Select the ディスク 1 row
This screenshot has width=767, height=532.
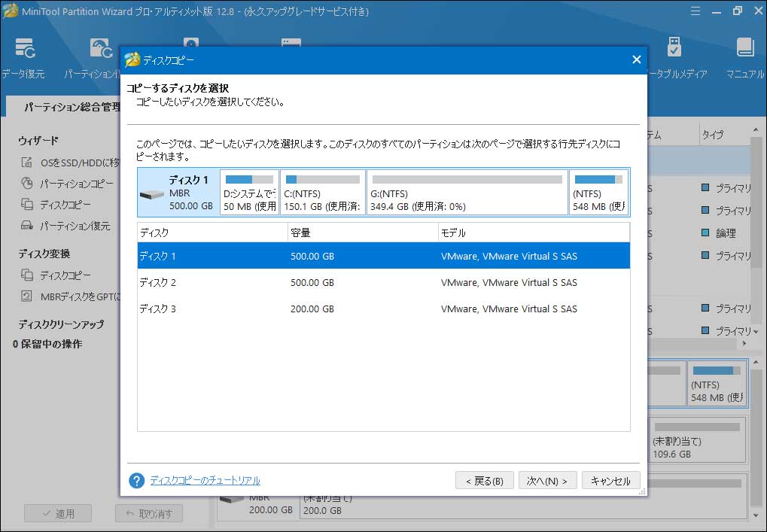click(x=384, y=256)
